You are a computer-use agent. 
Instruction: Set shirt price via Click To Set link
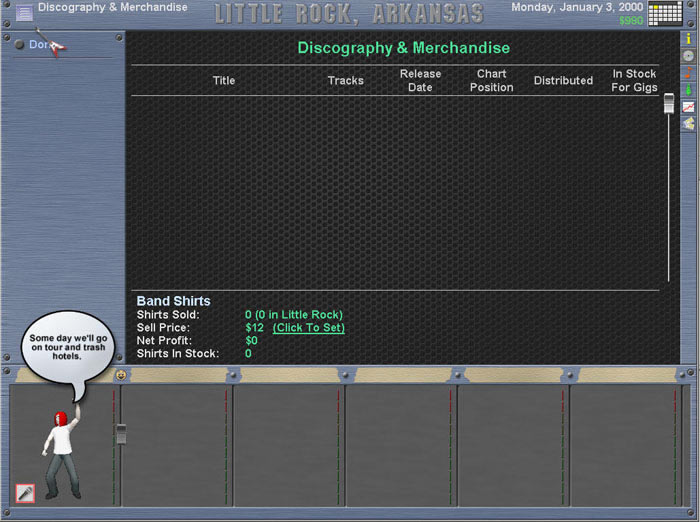tap(308, 328)
